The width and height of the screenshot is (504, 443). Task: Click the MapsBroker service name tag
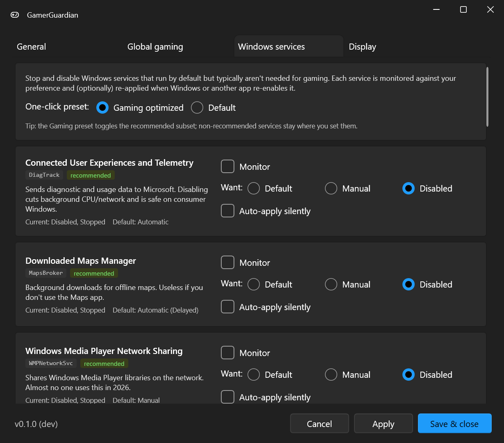[46, 273]
